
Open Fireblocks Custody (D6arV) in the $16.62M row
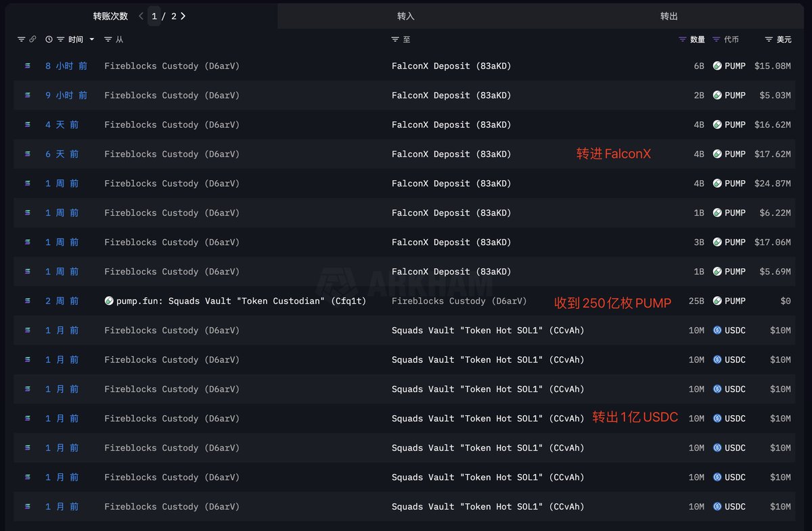pos(172,125)
